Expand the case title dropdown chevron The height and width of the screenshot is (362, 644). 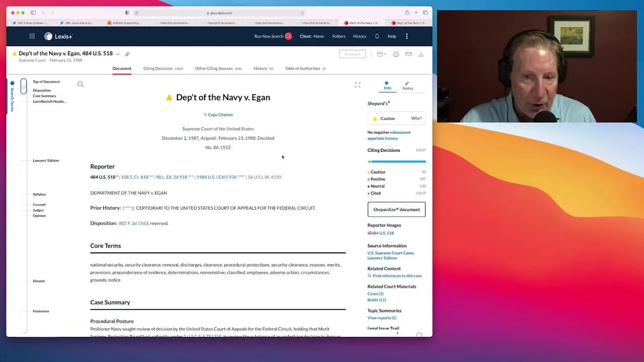[x=118, y=54]
